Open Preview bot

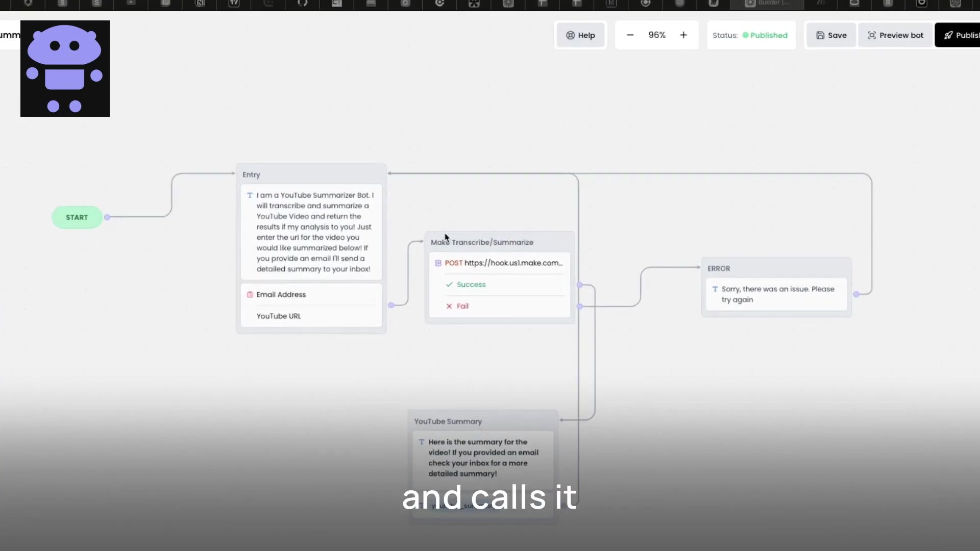pyautogui.click(x=895, y=35)
